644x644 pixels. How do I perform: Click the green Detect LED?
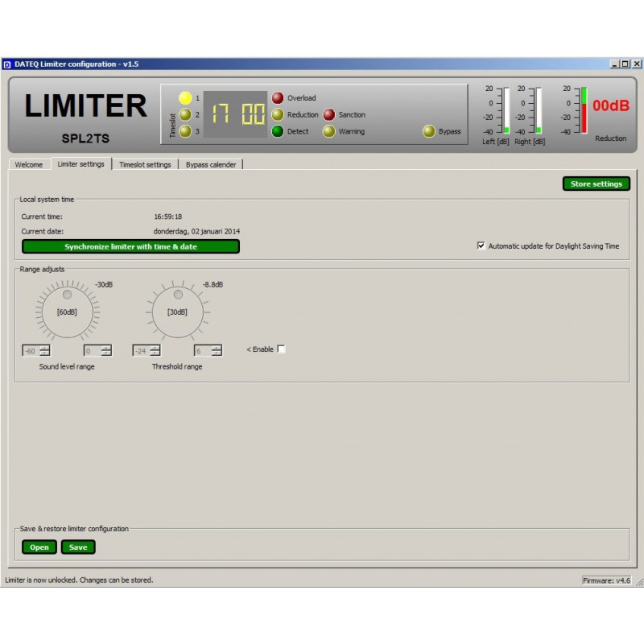point(278,131)
